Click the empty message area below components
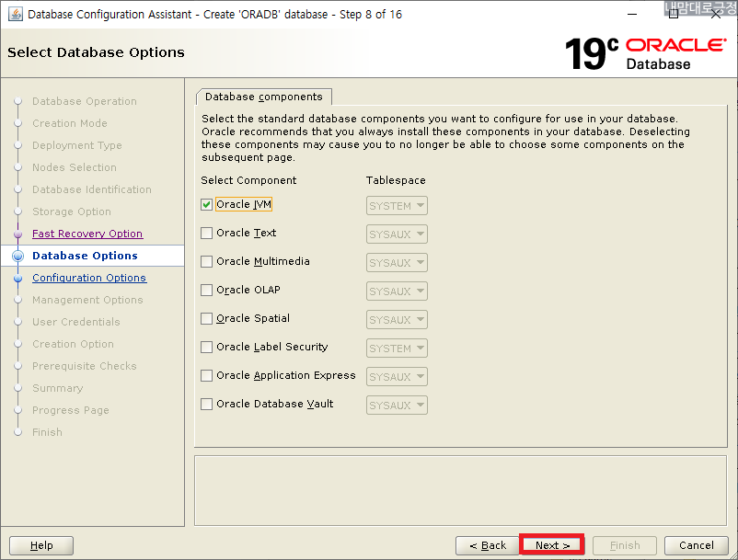738x560 pixels. pos(460,490)
